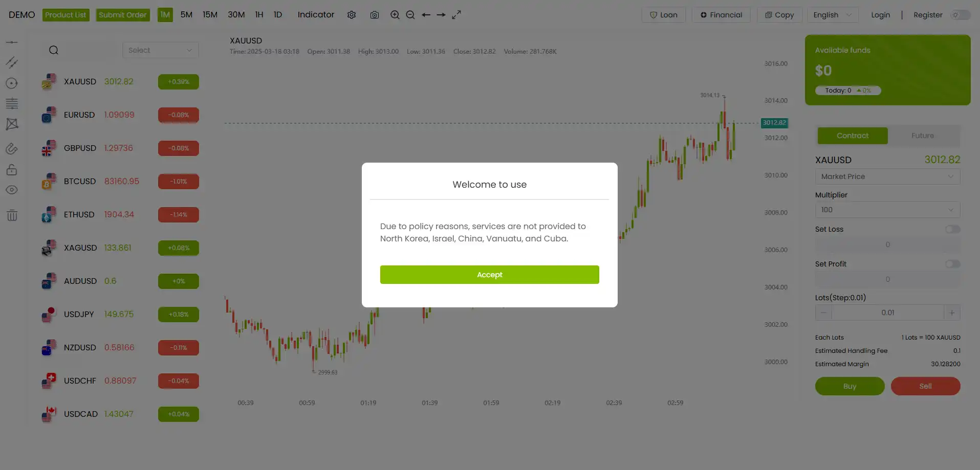Click the green Buy button
Screen dimensions: 980x470
(x=850, y=386)
